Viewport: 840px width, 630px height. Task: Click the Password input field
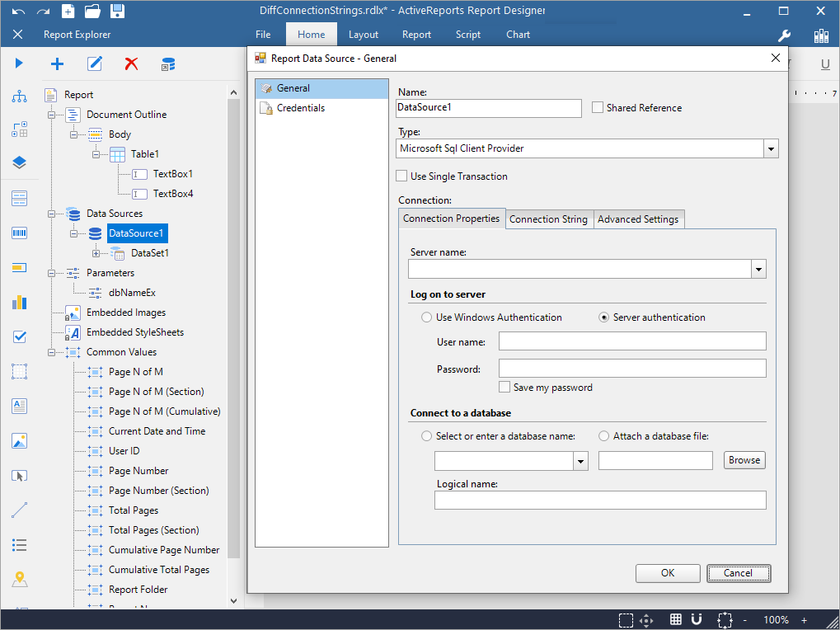click(x=632, y=369)
